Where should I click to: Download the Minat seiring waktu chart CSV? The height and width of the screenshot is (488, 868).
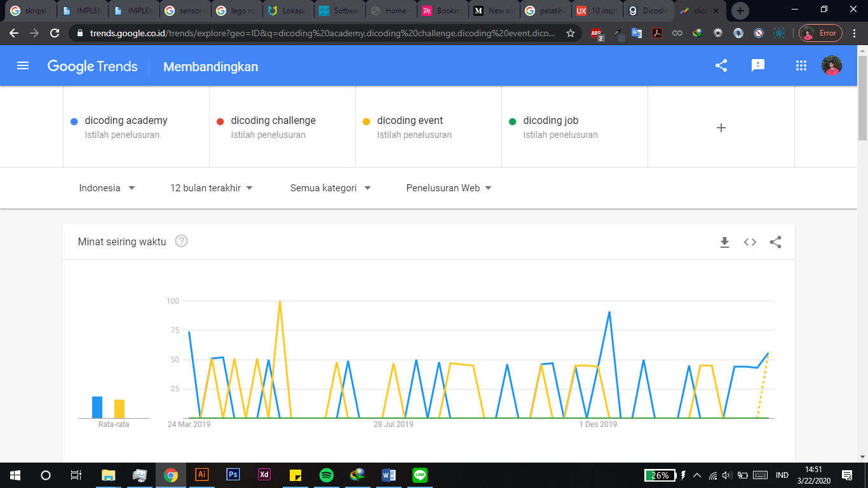724,242
